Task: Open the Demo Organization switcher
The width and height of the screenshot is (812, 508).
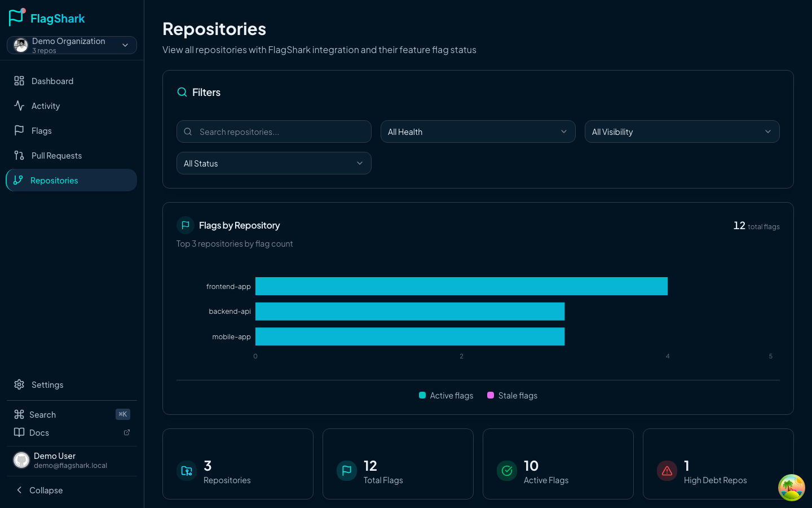Action: [x=72, y=45]
